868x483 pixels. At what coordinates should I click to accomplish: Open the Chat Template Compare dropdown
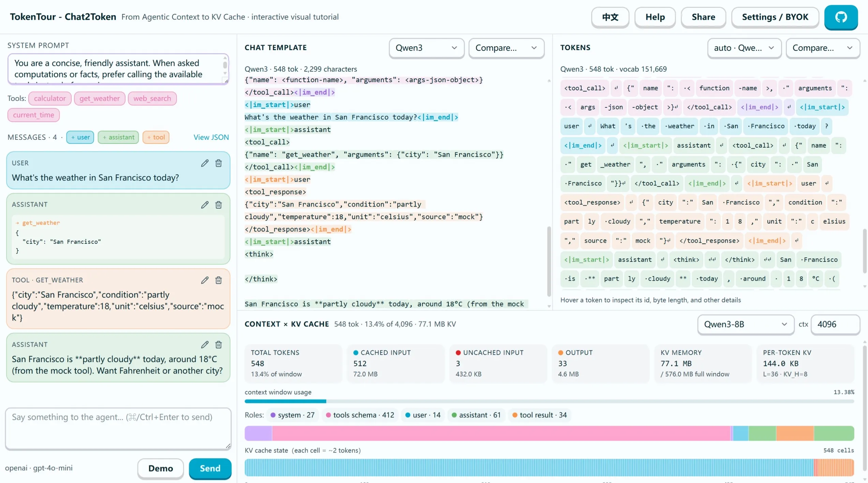click(506, 48)
